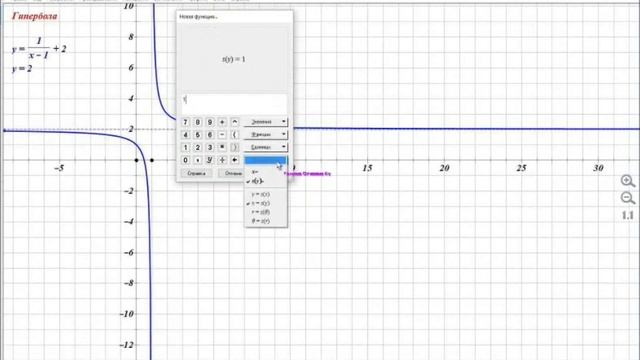Click digit 1 on the keypad

pos(185,147)
